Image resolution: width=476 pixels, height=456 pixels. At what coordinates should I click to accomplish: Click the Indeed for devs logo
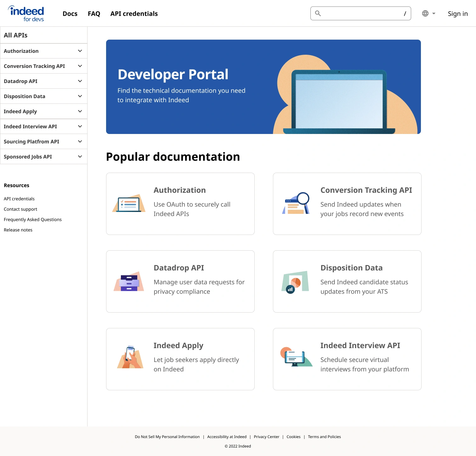26,14
